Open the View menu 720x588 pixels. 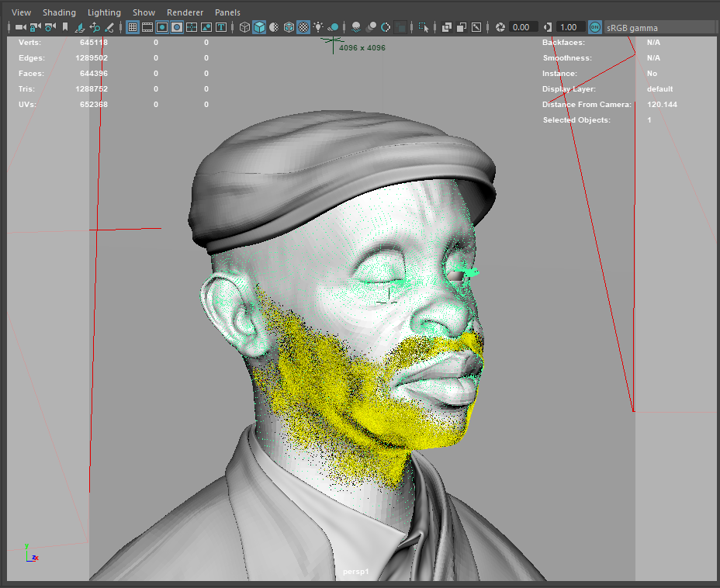[21, 12]
